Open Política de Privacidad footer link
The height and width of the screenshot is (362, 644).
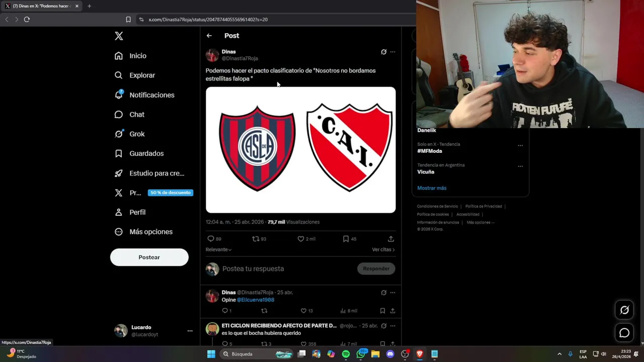click(x=484, y=206)
